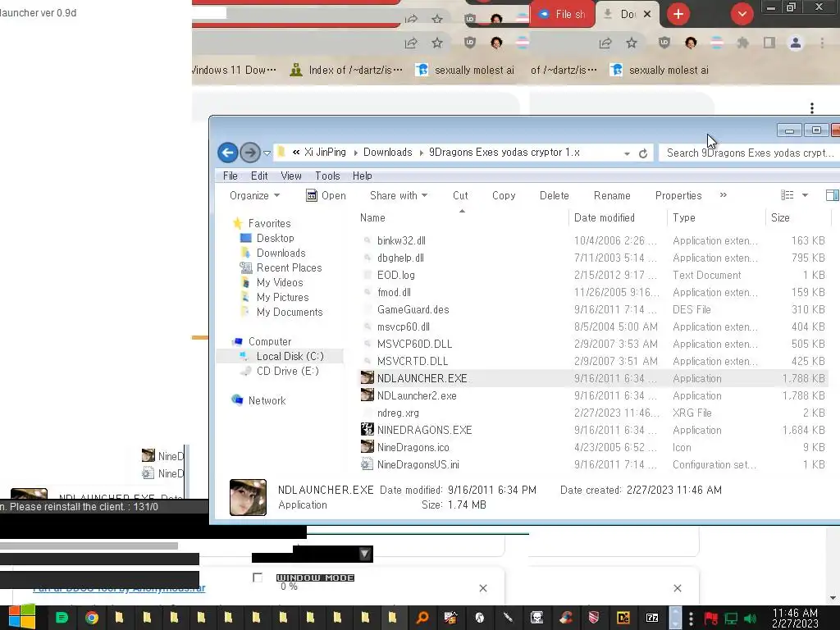This screenshot has width=840, height=630.
Task: Select Xi JinPing in the breadcrumb path
Action: [325, 152]
